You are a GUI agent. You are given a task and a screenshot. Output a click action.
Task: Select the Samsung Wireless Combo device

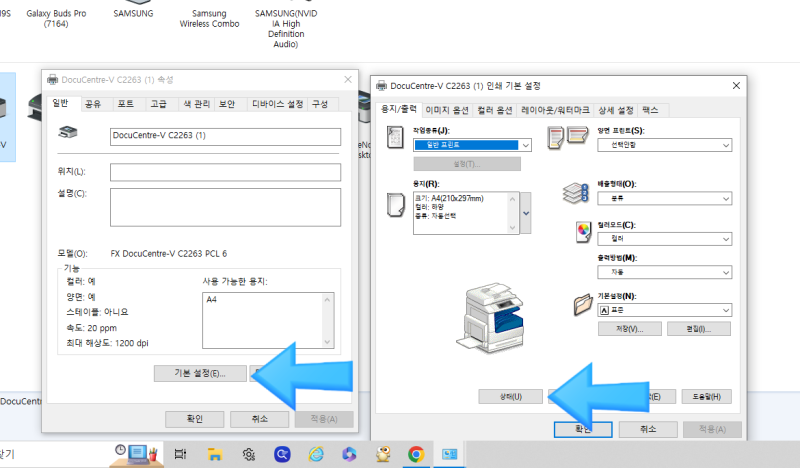click(x=209, y=18)
